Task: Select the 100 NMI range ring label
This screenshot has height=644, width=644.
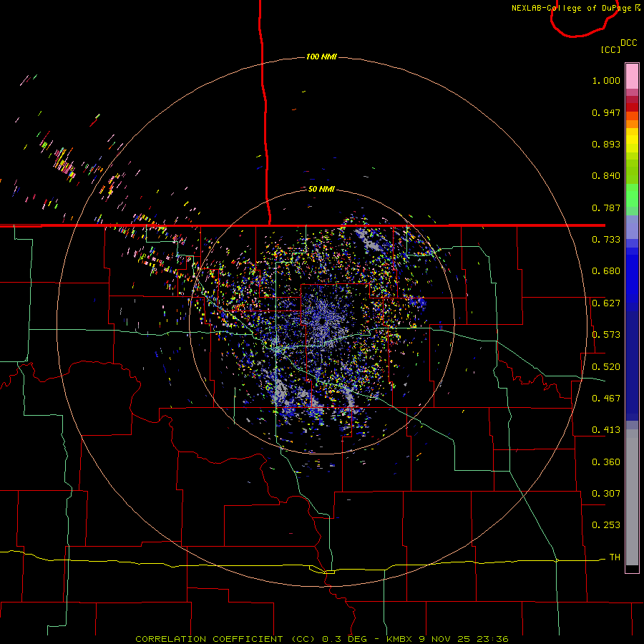Action: point(321,57)
